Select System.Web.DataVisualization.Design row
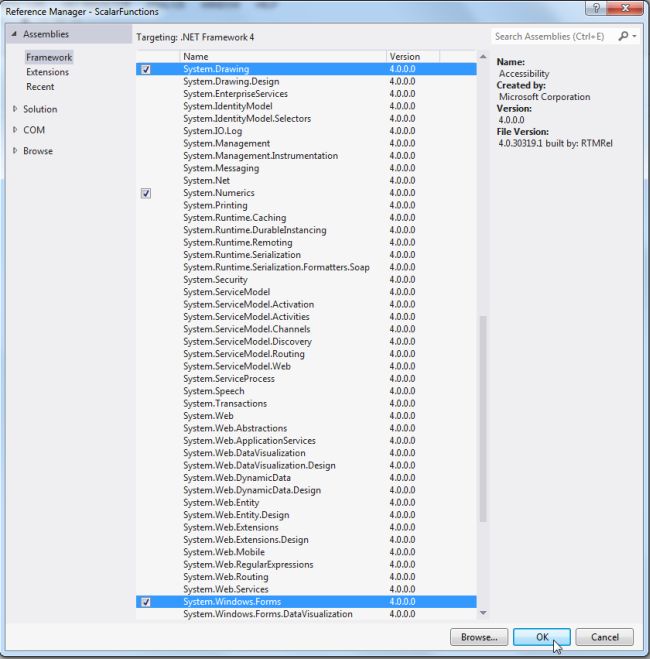 click(306, 466)
